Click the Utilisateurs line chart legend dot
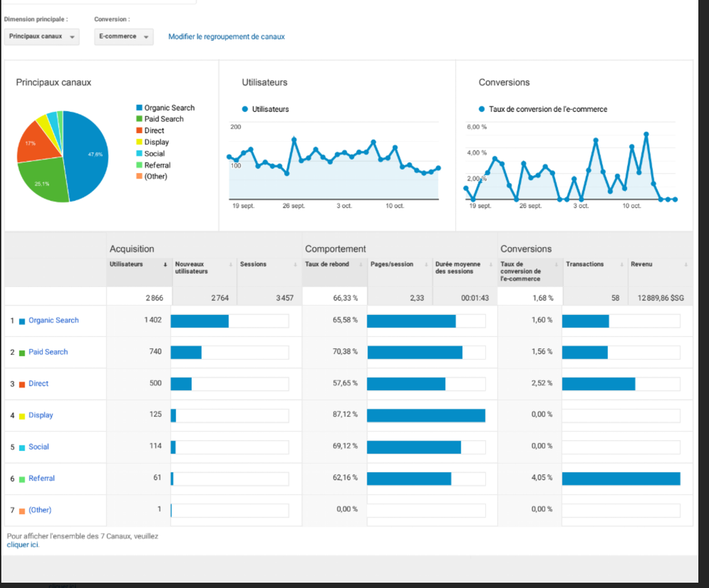The image size is (709, 588). (x=245, y=109)
